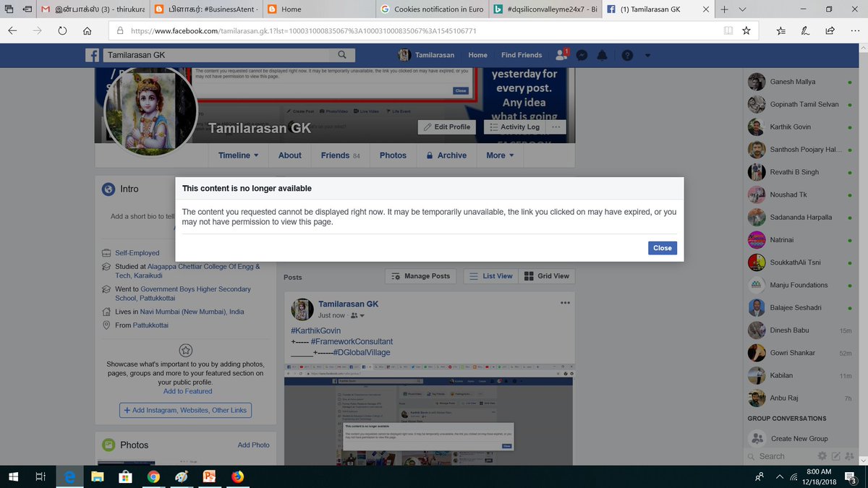Launch Chrome from the taskbar
The width and height of the screenshot is (868, 488).
point(153,476)
